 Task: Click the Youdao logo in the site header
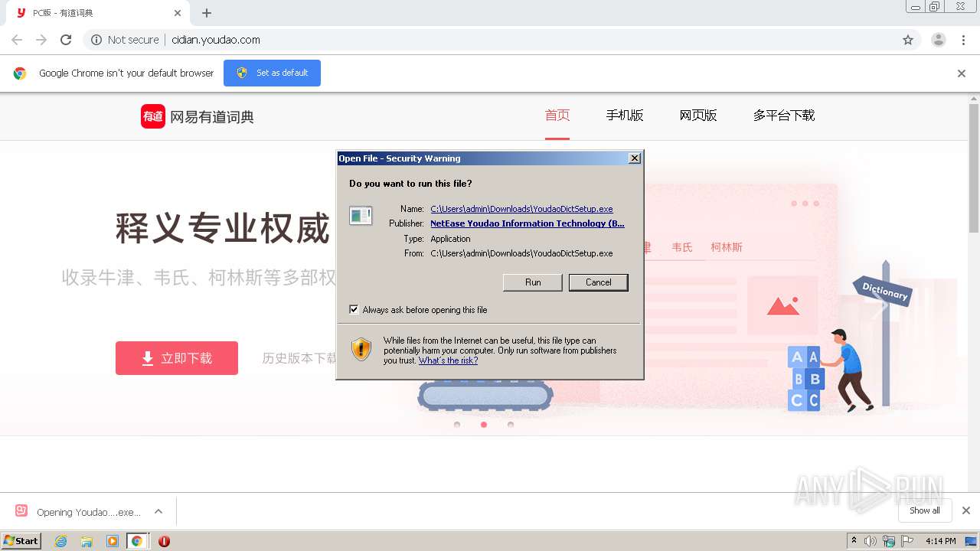(198, 116)
